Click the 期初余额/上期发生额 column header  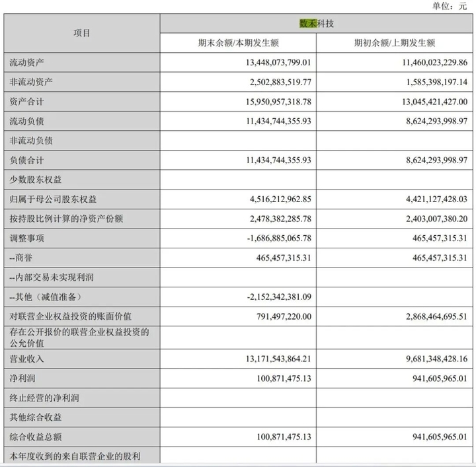[394, 43]
